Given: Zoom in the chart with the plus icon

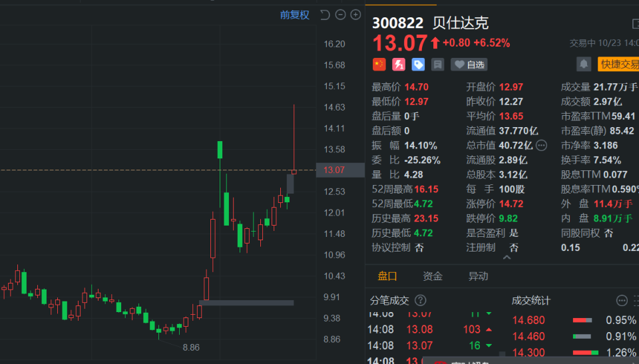Looking at the screenshot, I should click(355, 15).
